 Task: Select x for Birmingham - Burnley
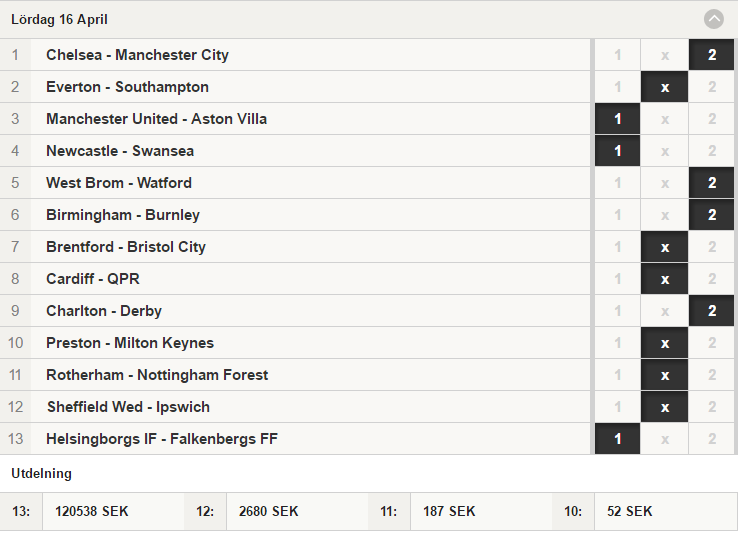point(665,215)
